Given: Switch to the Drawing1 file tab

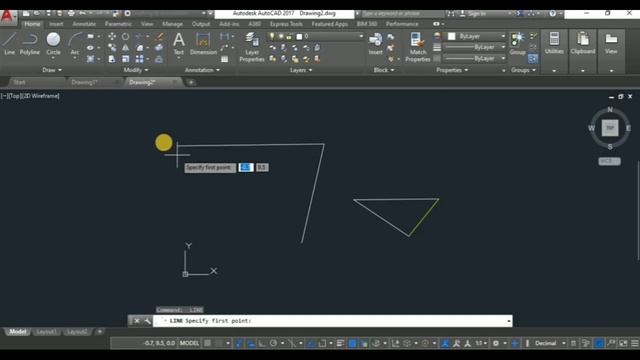Looking at the screenshot, I should pos(84,82).
